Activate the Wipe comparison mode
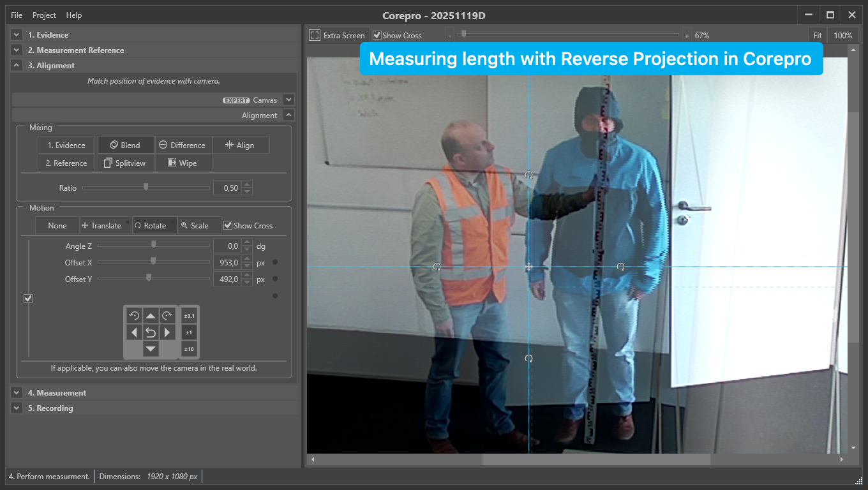The width and height of the screenshot is (868, 490). (183, 163)
